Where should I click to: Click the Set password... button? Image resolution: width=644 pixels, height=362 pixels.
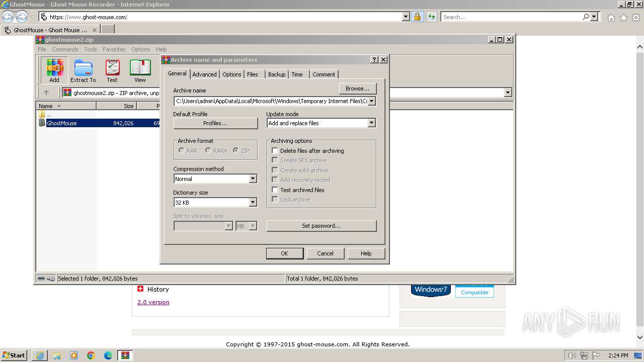pyautogui.click(x=321, y=226)
